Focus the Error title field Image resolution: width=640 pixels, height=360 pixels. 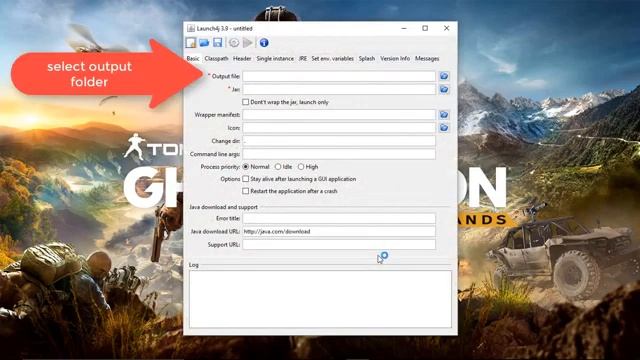pos(339,218)
